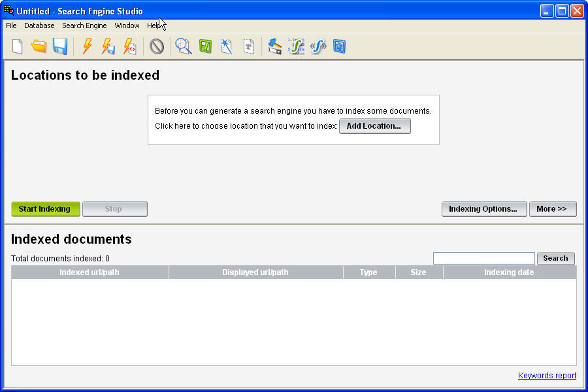Open the Search Engine menu
The height and width of the screenshot is (392, 588).
84,25
